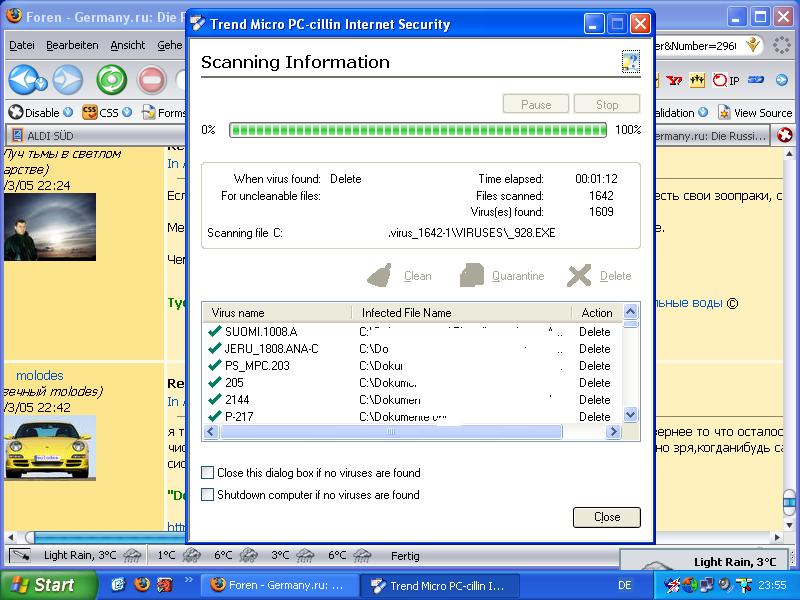The width and height of the screenshot is (800, 600).
Task: Click the red Yahoo bookmark icon
Action: [x=674, y=80]
